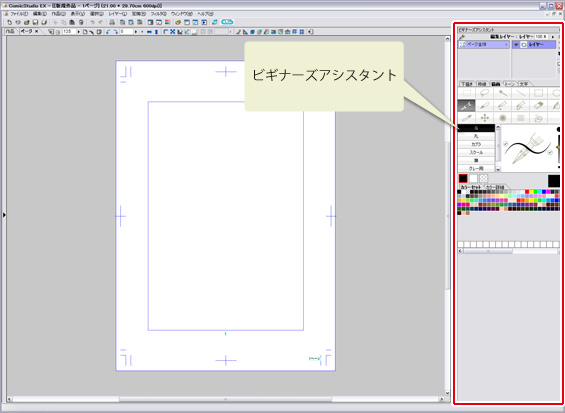Open the ファイル menu
Screen dimensions: 565x413
[x=19, y=14]
